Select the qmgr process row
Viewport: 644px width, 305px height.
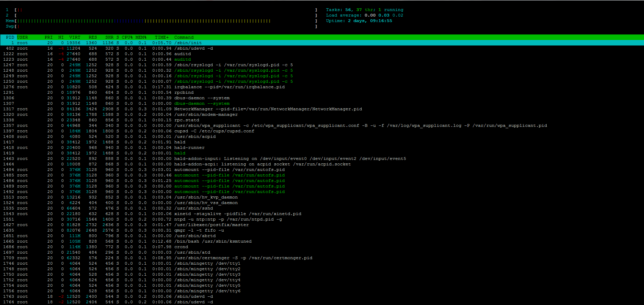click(322, 230)
